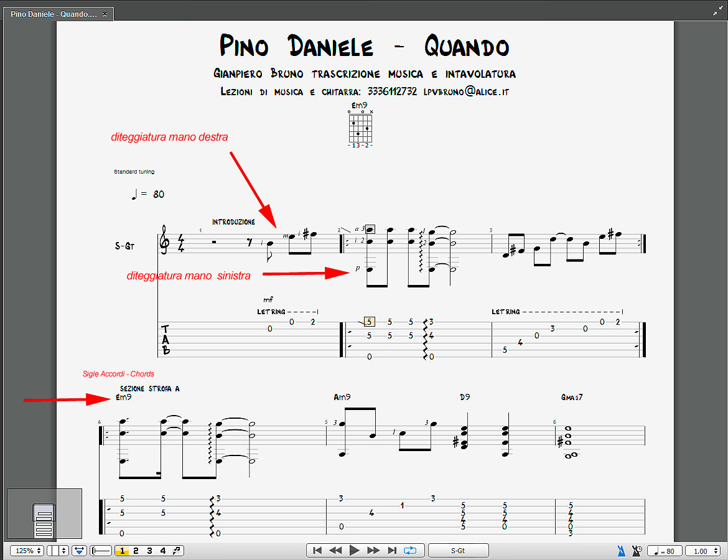This screenshot has width=728, height=560.
Task: Rewind to the previous bar
Action: coord(335,550)
